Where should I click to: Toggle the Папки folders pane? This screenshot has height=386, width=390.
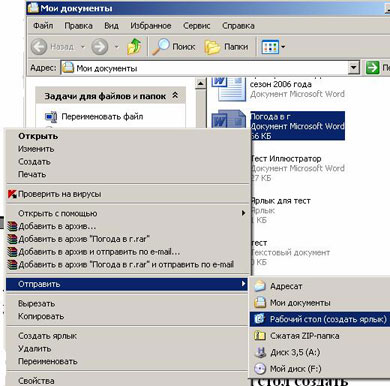pos(226,47)
